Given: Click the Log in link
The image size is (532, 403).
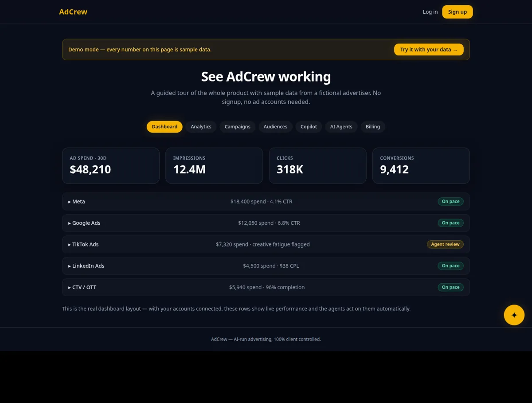Looking at the screenshot, I should coord(430,12).
